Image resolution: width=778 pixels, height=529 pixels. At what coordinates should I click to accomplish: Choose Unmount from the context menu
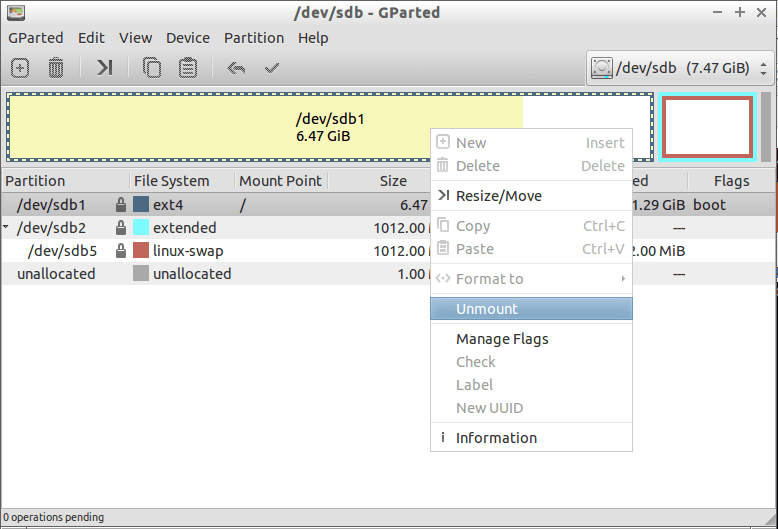tap(531, 309)
